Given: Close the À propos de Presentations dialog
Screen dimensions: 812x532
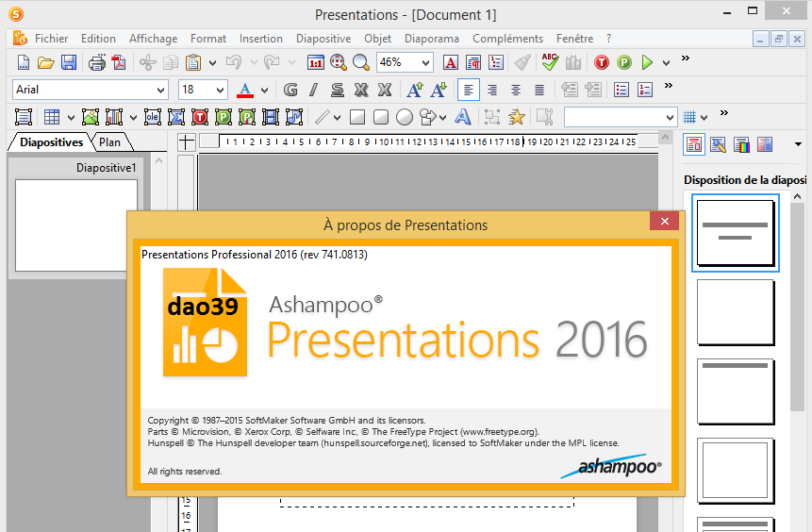Looking at the screenshot, I should click(664, 221).
